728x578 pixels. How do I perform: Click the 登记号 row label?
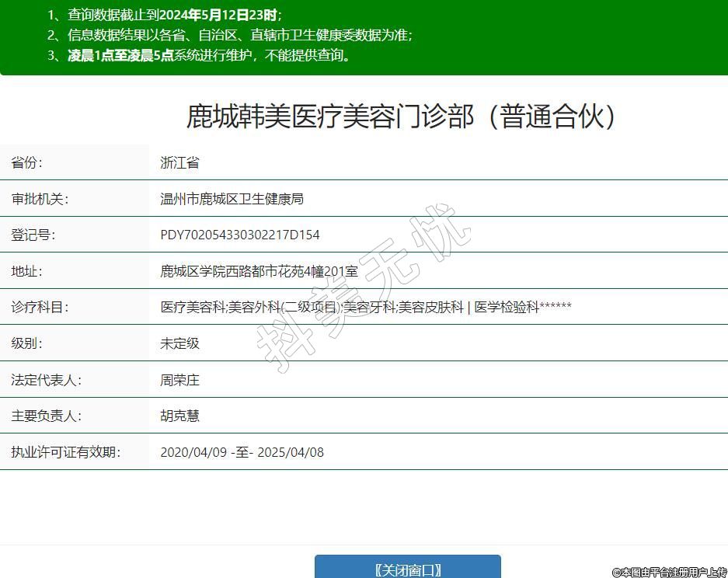coord(33,235)
